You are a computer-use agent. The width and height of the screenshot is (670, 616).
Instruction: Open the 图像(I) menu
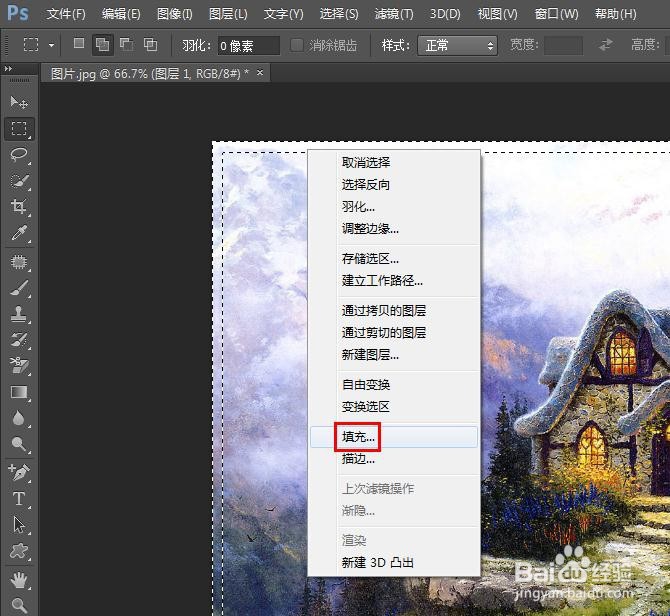coord(174,14)
